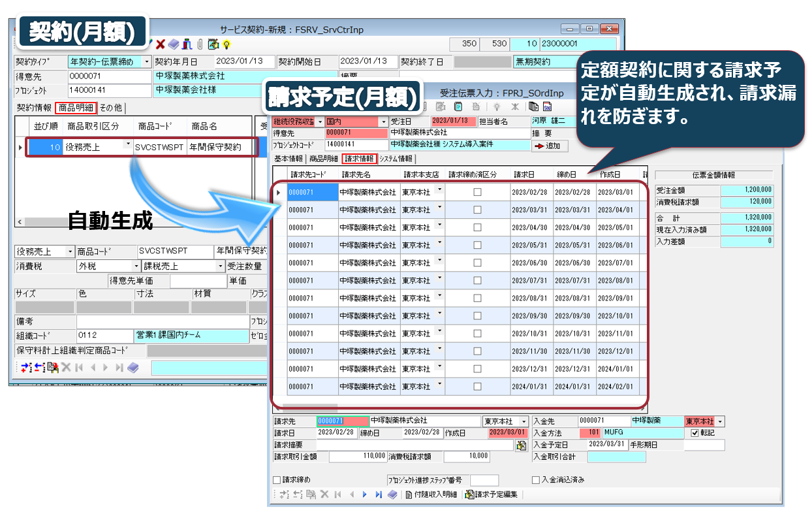Click the paperclip attachment icon in contract toolbar

pyautogui.click(x=200, y=44)
